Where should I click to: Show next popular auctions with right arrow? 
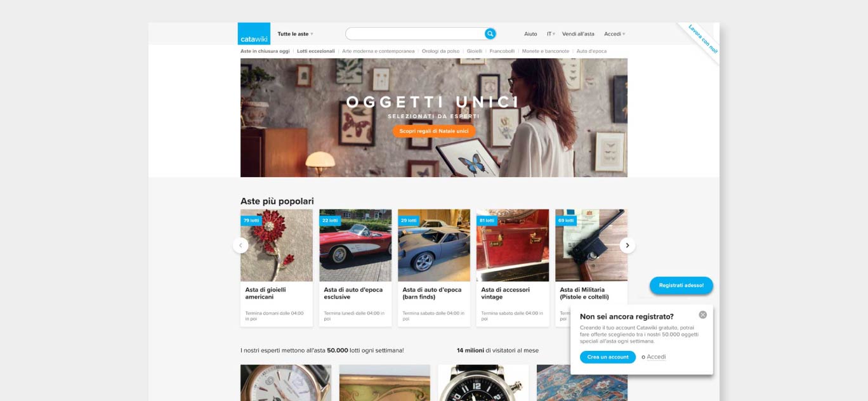(628, 246)
